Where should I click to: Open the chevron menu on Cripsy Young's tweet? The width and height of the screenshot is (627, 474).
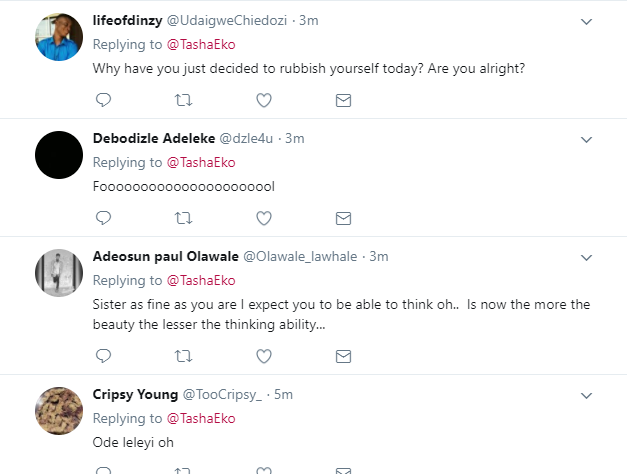click(586, 394)
